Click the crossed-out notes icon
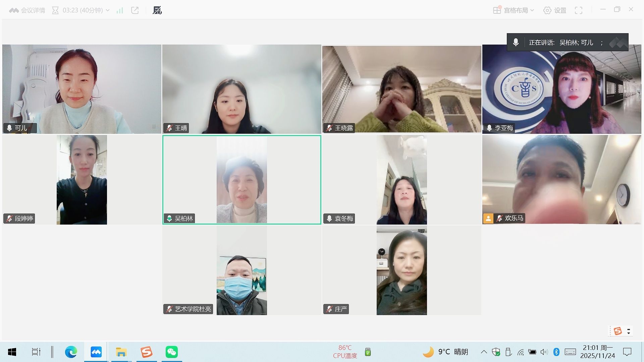 (157, 10)
